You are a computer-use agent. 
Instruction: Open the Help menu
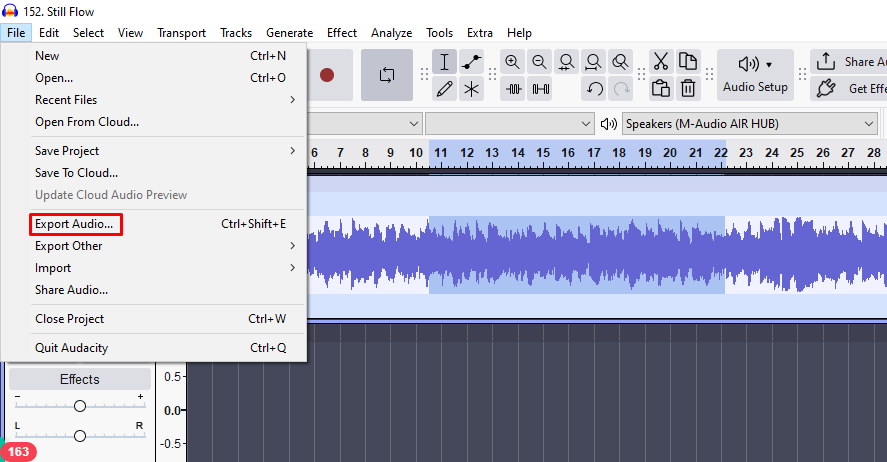point(519,33)
